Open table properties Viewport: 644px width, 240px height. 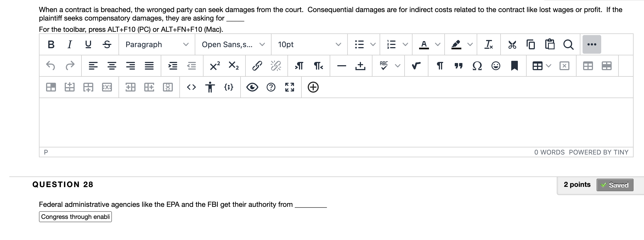click(588, 66)
